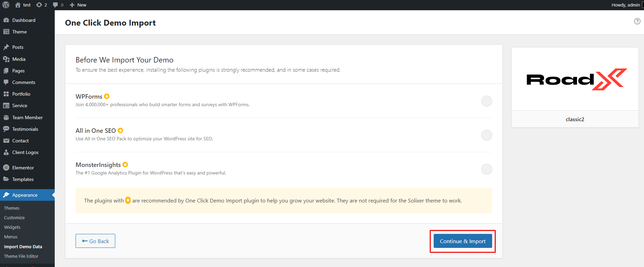Click the Client Logos icon
The height and width of the screenshot is (267, 644).
pyautogui.click(x=6, y=152)
